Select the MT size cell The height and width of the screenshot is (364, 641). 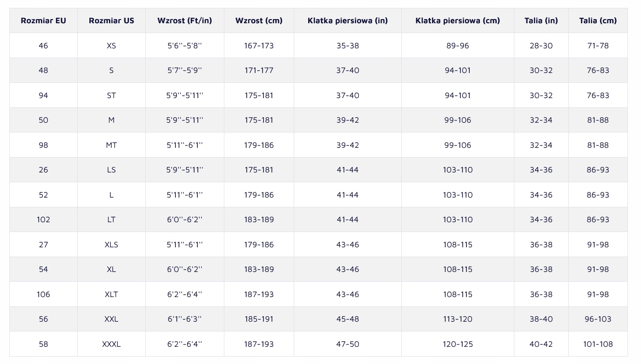click(x=111, y=145)
